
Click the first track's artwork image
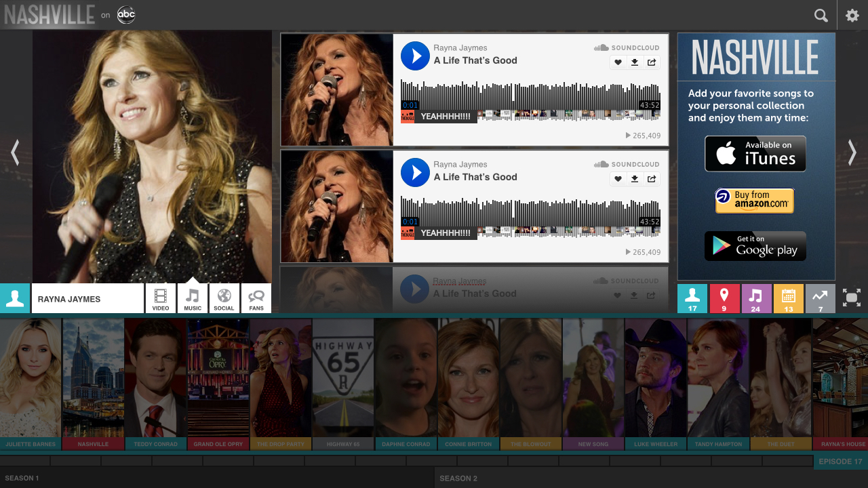tap(337, 89)
